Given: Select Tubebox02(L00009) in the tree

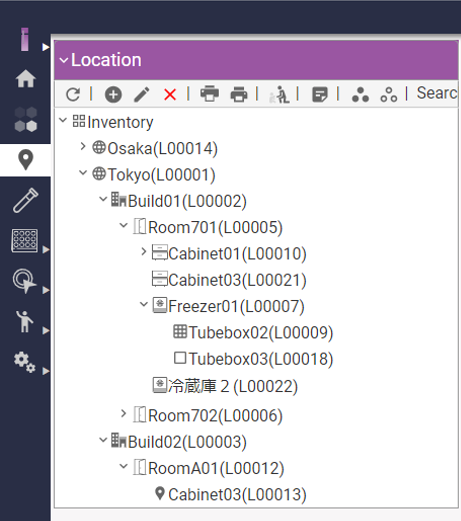Looking at the screenshot, I should coord(261,333).
